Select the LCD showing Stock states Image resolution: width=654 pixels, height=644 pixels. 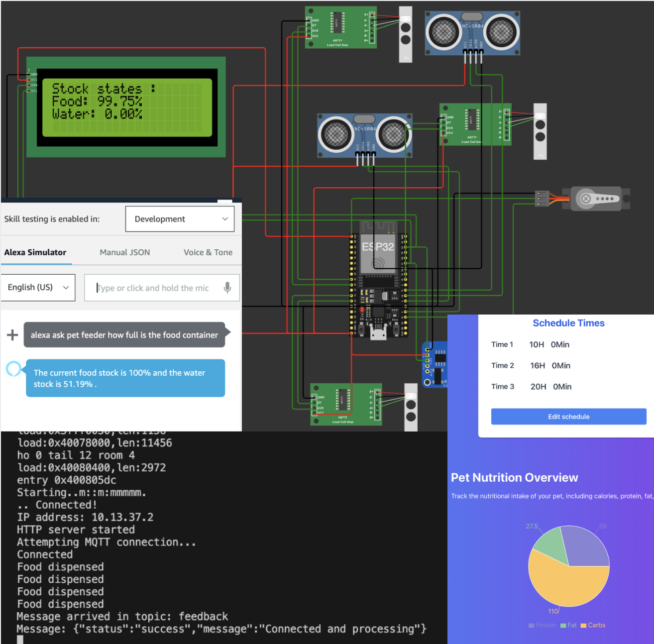tap(126, 107)
